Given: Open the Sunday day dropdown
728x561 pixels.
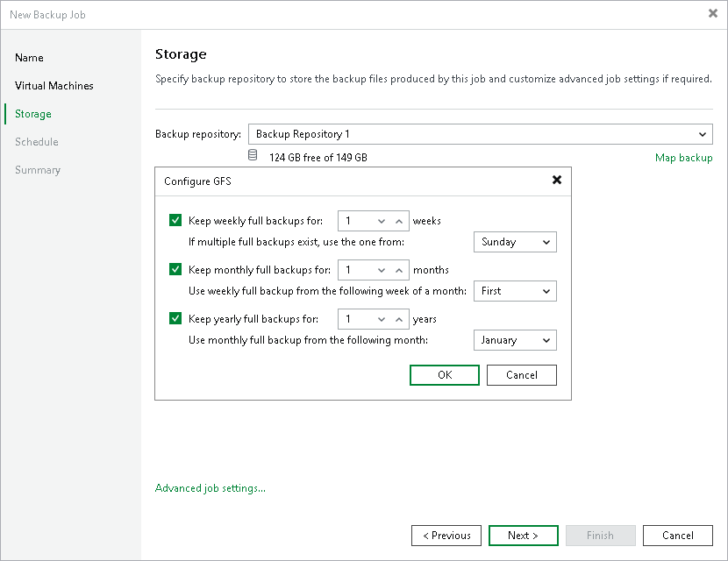Looking at the screenshot, I should click(x=515, y=242).
